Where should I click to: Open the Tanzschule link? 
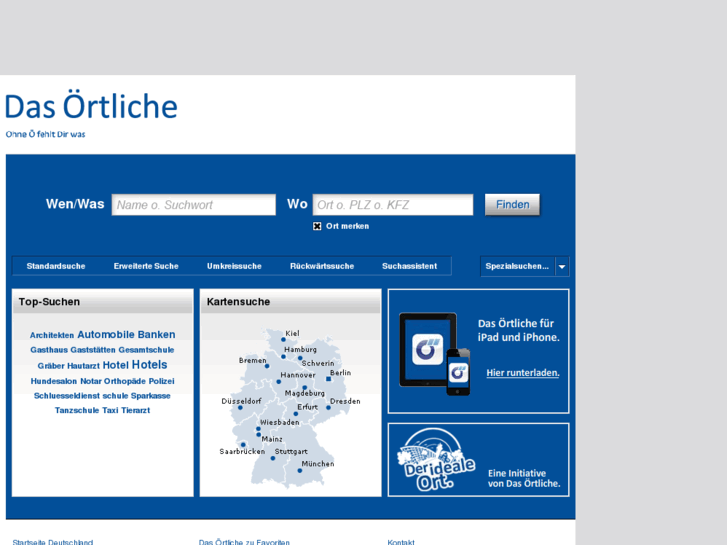[77, 410]
